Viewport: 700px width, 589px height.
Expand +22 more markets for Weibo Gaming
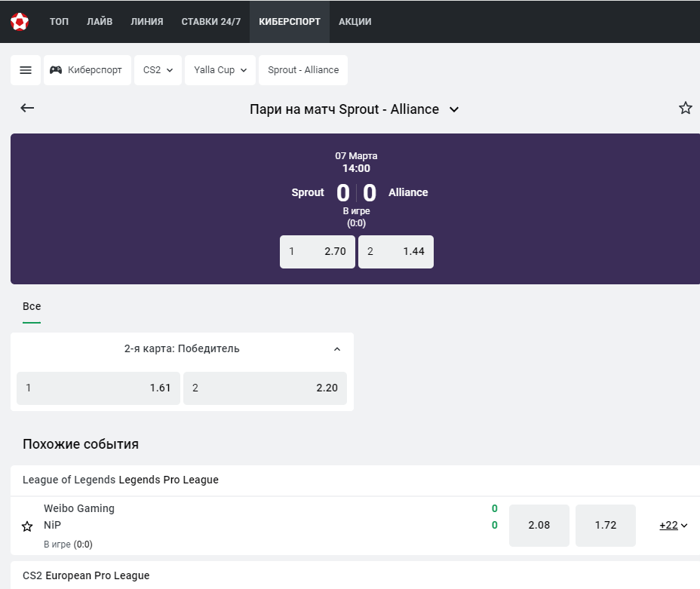(x=673, y=526)
